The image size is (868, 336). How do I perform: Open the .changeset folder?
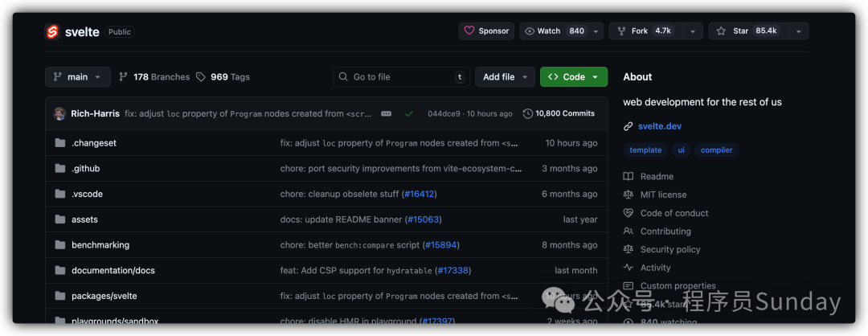93,143
